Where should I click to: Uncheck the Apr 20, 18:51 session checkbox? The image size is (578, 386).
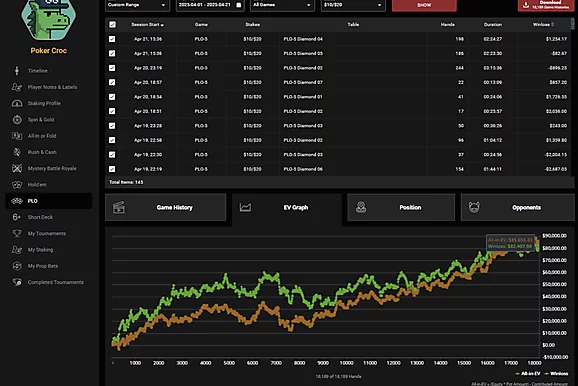112,111
